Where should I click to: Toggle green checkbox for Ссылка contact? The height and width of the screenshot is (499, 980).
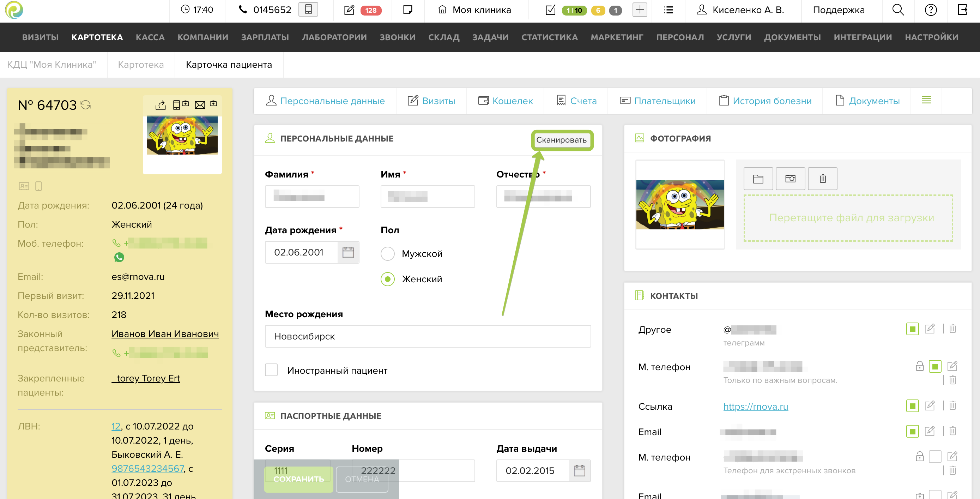point(913,406)
